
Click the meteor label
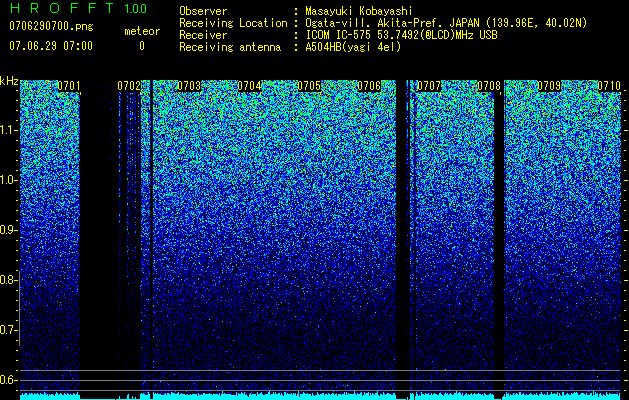tap(142, 31)
